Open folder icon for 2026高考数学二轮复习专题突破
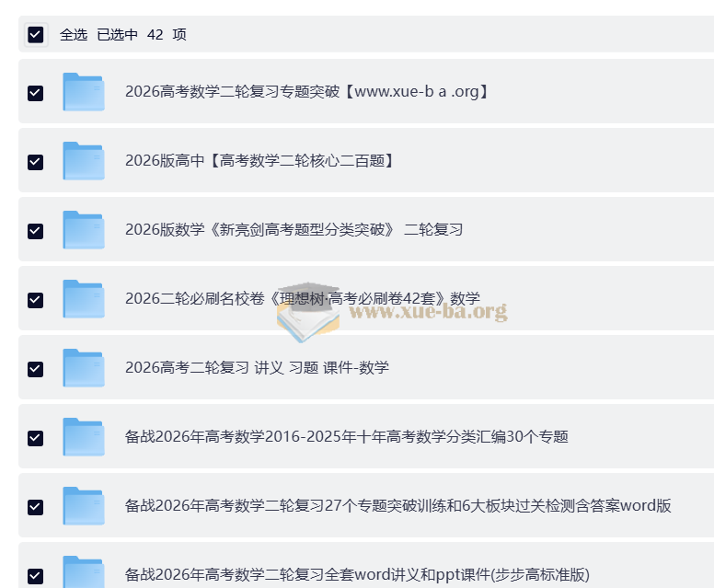Viewport: 714px width, 588px height. (x=83, y=92)
